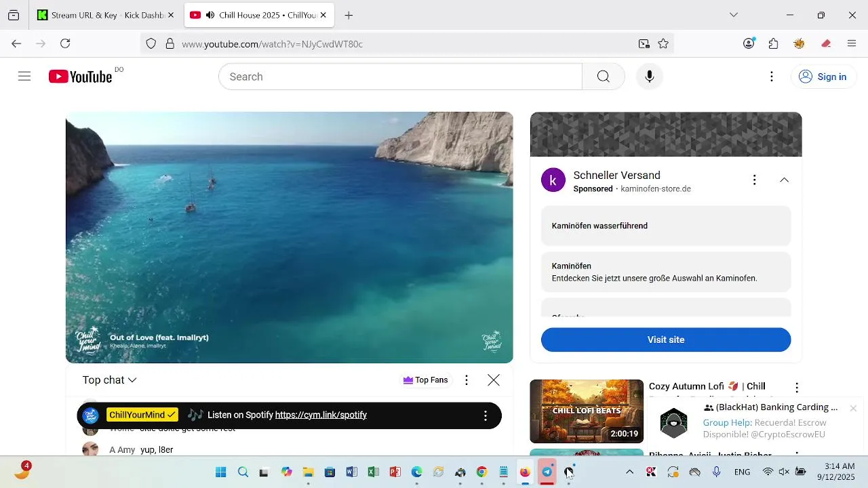Toggle volume from muted speaker icon
The image size is (868, 488).
784,472
